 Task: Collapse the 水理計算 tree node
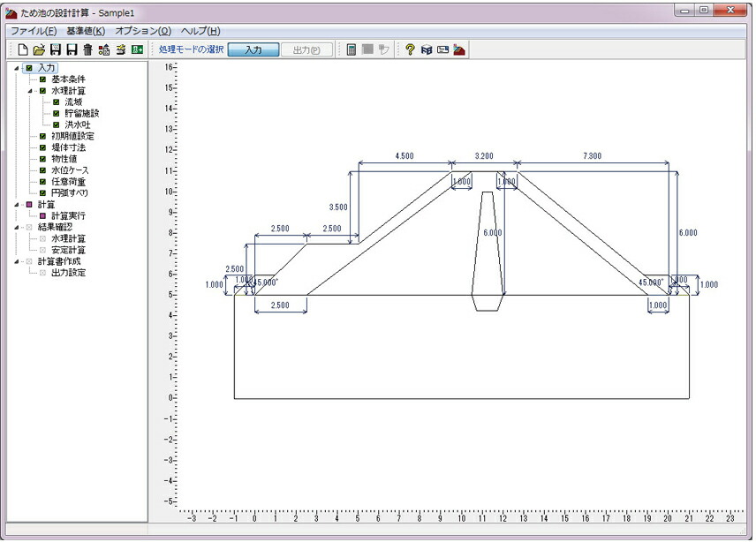[x=30, y=91]
